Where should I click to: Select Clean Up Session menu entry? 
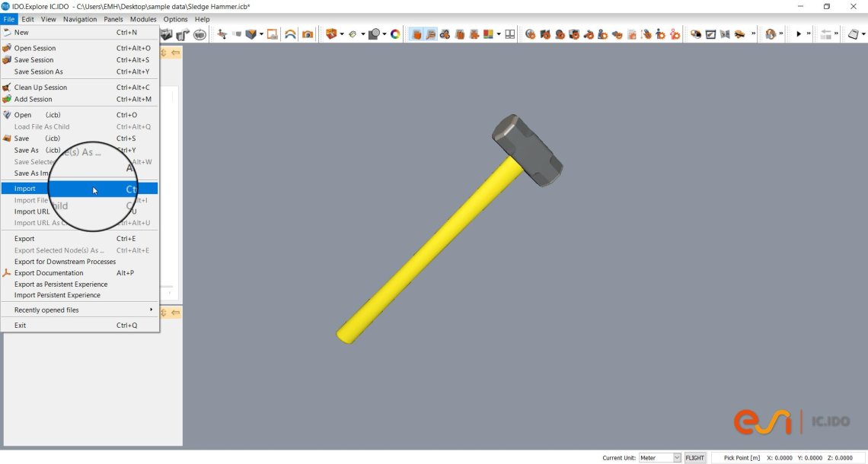[80, 87]
